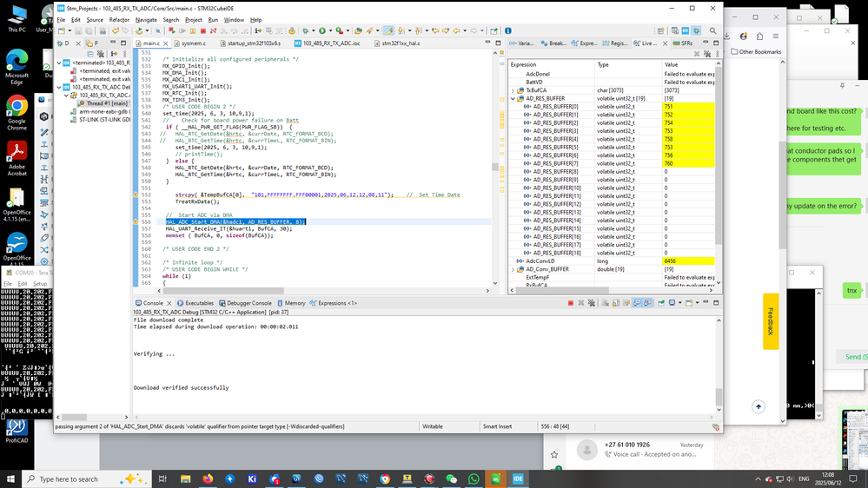The height and width of the screenshot is (488, 868).
Task: Open the Refactor menu
Action: 119,20
